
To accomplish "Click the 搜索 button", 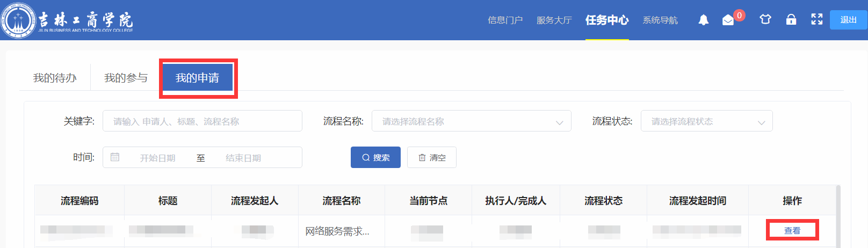I will click(x=375, y=157).
